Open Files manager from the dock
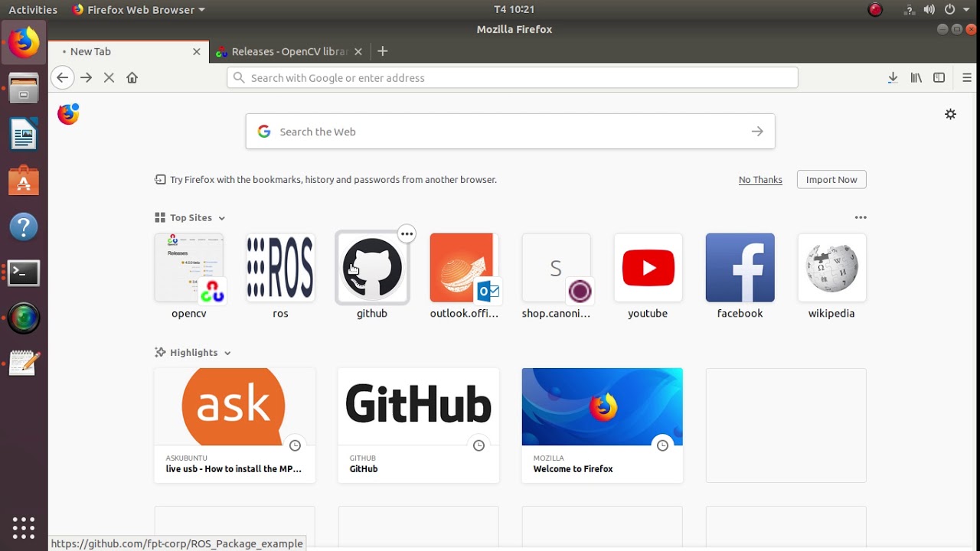The image size is (980, 551). coord(24,89)
